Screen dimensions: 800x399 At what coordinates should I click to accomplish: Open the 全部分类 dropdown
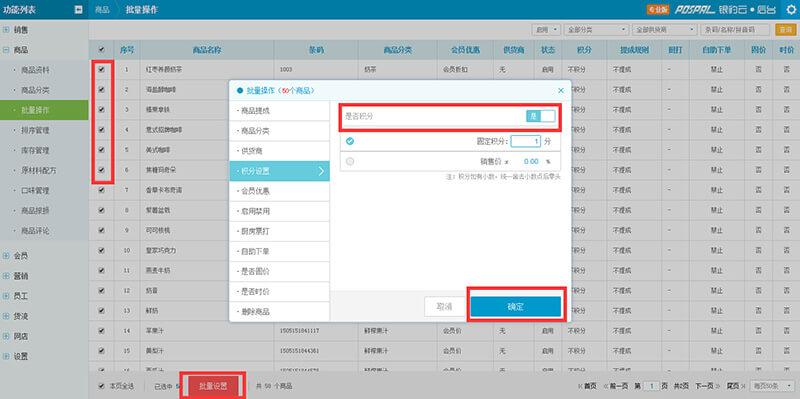597,30
